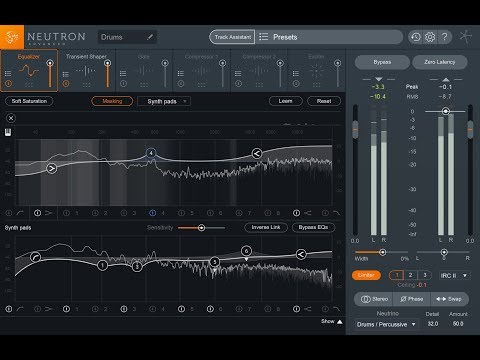Select limiter style 3
The width and height of the screenshot is (480, 360).
(x=425, y=275)
